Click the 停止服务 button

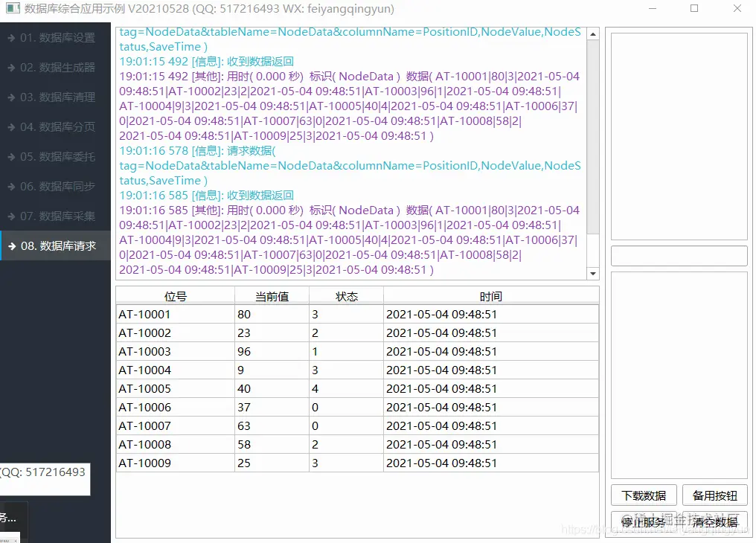644,521
